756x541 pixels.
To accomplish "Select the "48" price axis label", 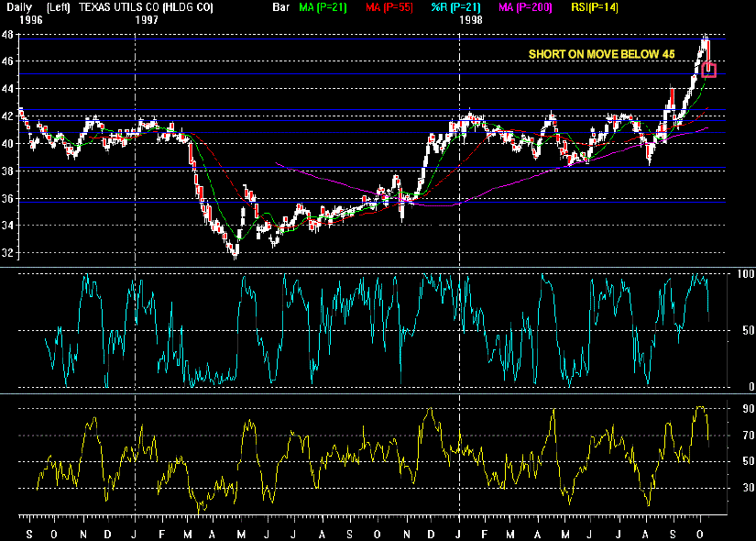I will point(7,35).
